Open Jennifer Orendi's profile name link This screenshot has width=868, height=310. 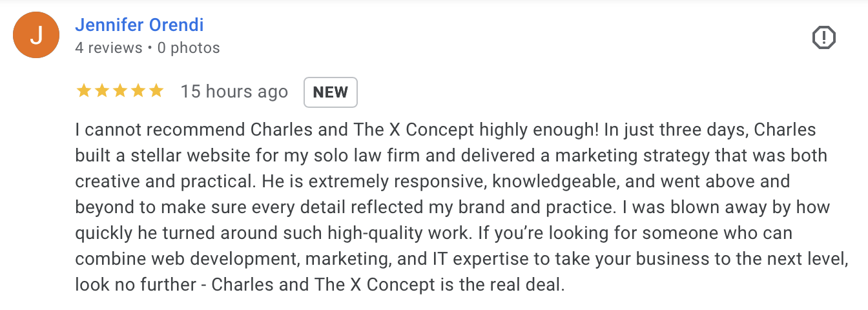tap(139, 25)
